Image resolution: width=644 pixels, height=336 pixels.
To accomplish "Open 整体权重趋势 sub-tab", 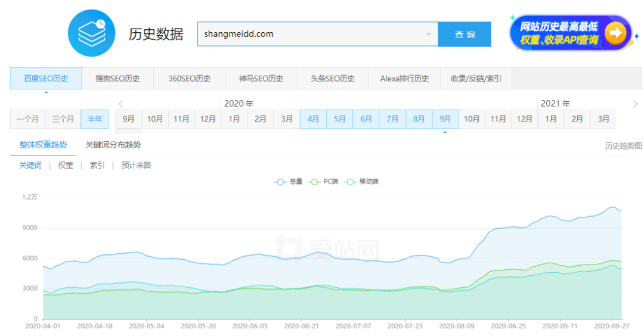I will point(43,145).
